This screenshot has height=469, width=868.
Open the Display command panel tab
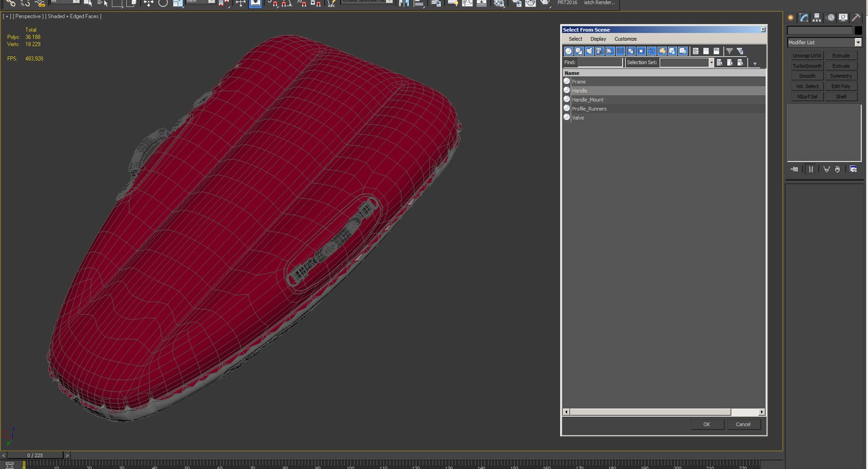[843, 18]
